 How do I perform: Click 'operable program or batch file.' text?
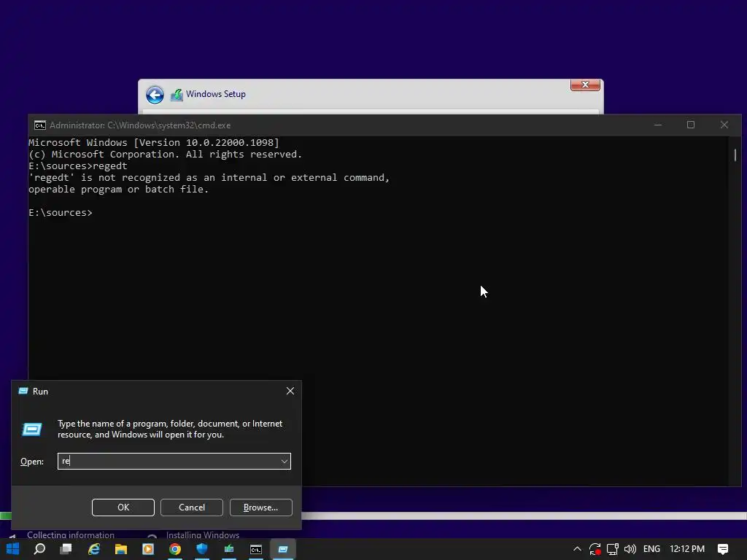coord(119,189)
